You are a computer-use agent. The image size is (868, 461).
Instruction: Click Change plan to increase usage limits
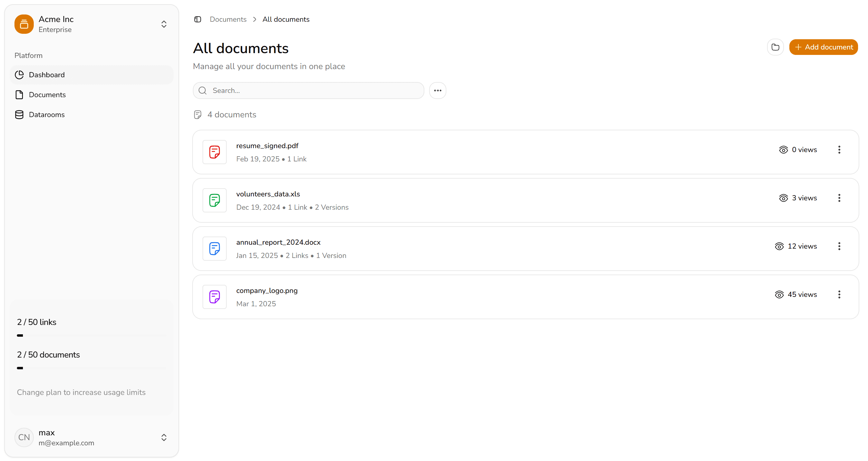81,392
